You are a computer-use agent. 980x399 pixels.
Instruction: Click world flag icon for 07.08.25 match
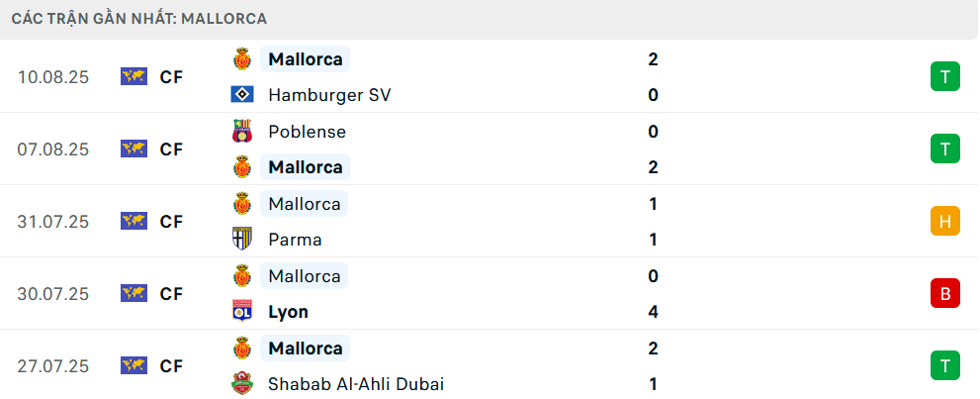[x=134, y=150]
